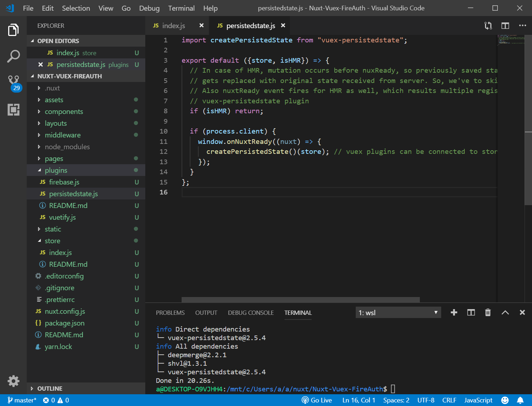Open firebase.js in the plugins folder
This screenshot has height=406, width=532.
86,182
